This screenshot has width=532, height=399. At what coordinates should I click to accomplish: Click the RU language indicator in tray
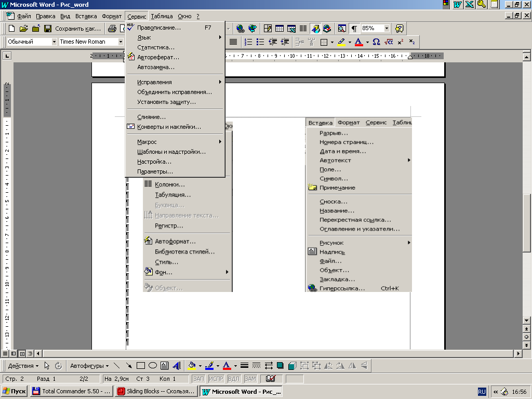tap(482, 392)
